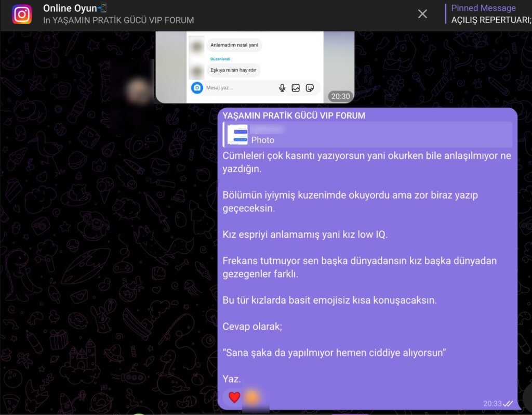This screenshot has height=415, width=532.
Task: Close the topic with the X button
Action: pos(422,14)
